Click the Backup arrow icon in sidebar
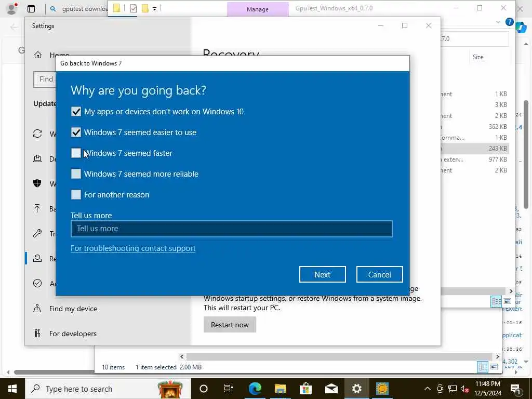Image resolution: width=532 pixels, height=399 pixels. [37, 208]
